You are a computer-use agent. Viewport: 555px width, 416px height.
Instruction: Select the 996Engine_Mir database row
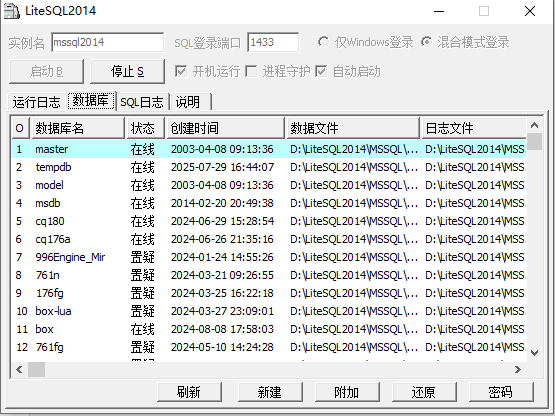[269, 257]
